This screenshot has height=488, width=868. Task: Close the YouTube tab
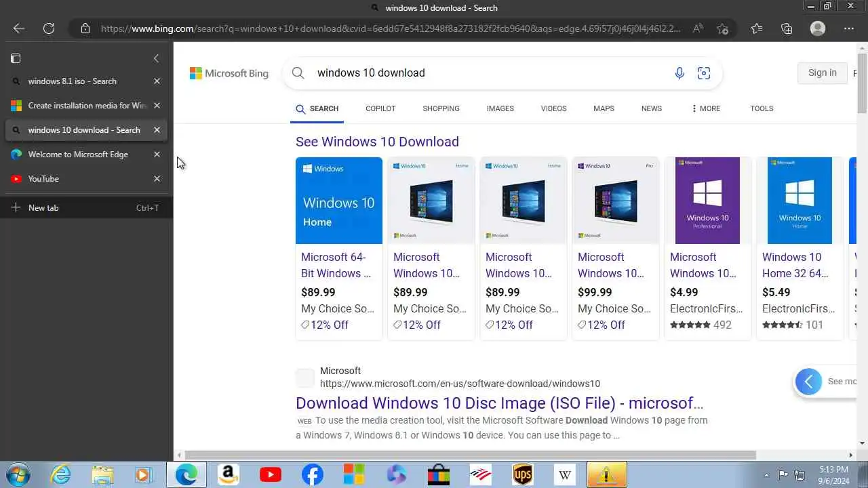click(x=157, y=179)
